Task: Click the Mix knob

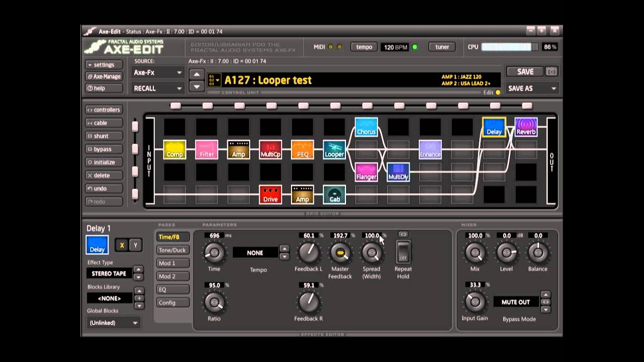Action: pyautogui.click(x=475, y=252)
